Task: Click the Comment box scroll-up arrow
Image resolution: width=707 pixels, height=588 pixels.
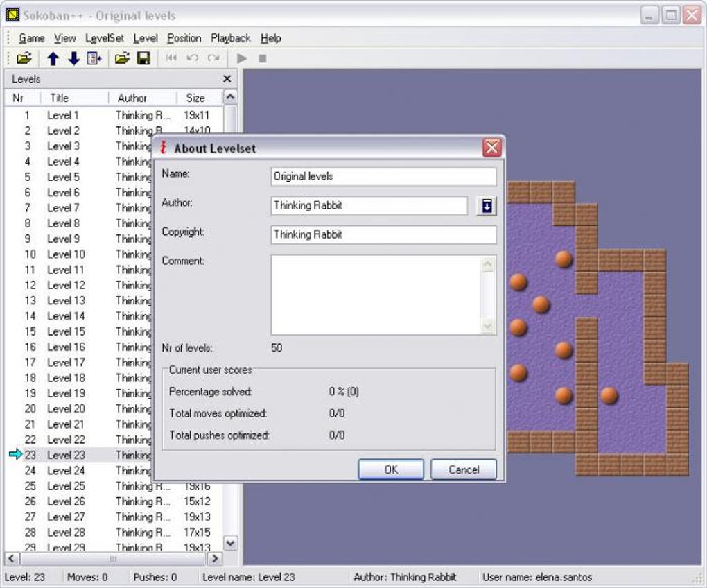Action: click(487, 264)
